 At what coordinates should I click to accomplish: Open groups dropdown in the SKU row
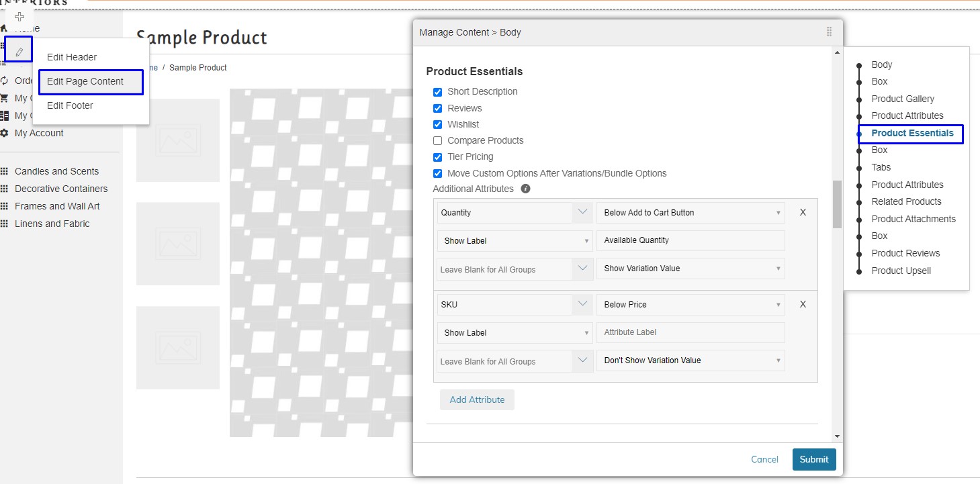514,361
